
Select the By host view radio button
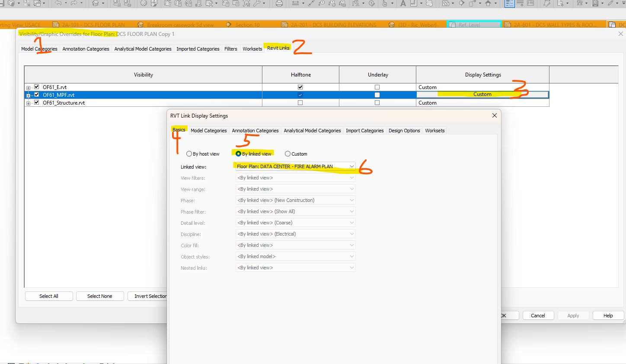pyautogui.click(x=189, y=154)
